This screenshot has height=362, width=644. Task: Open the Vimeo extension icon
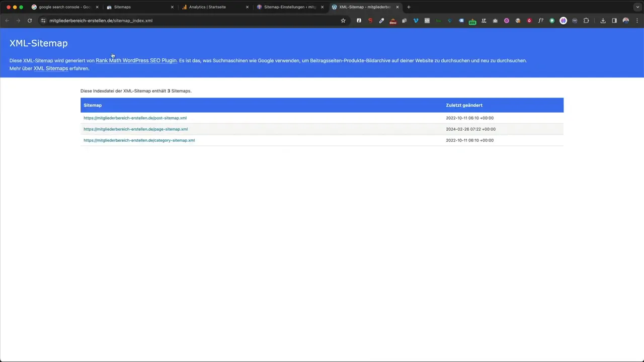pyautogui.click(x=416, y=21)
